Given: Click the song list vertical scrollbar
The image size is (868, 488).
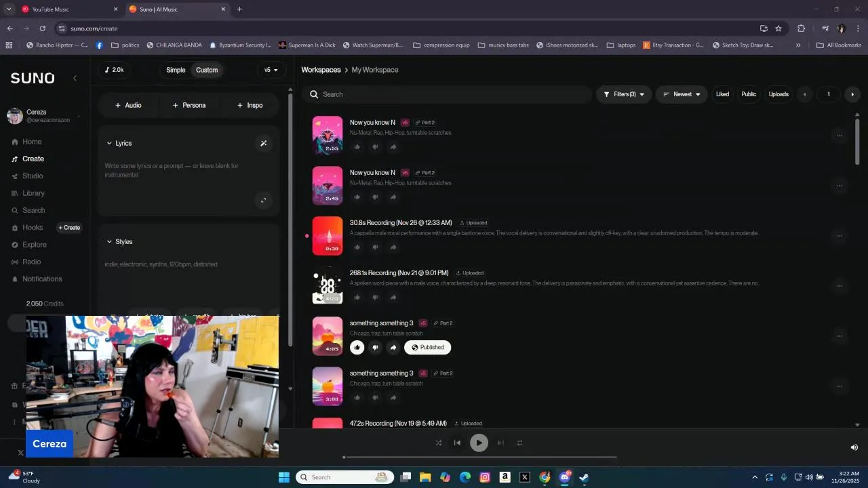Looking at the screenshot, I should tap(857, 141).
